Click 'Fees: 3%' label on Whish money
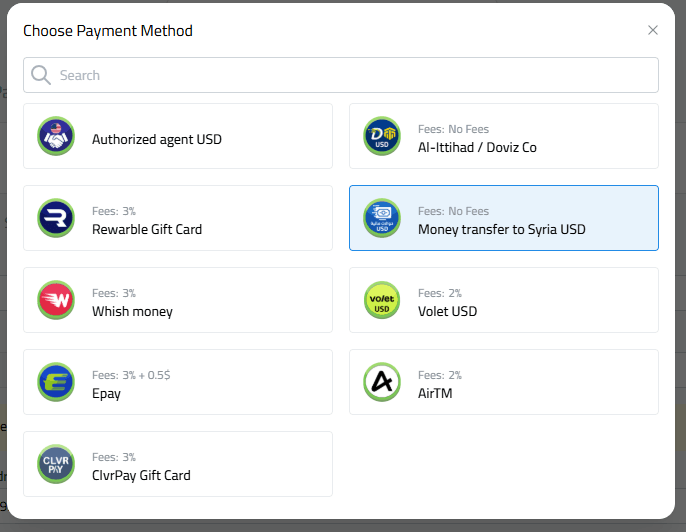 pos(114,293)
